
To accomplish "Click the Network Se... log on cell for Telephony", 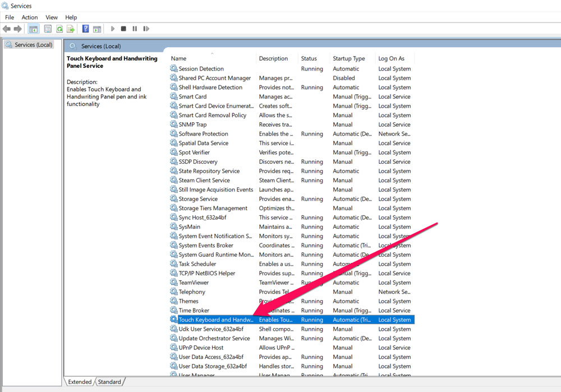I will 394,292.
